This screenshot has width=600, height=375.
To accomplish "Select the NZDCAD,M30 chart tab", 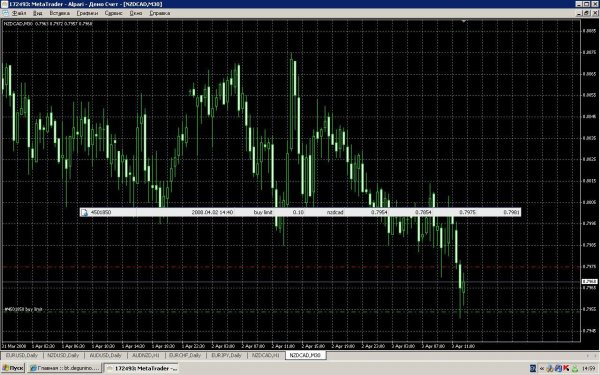I will click(x=305, y=355).
